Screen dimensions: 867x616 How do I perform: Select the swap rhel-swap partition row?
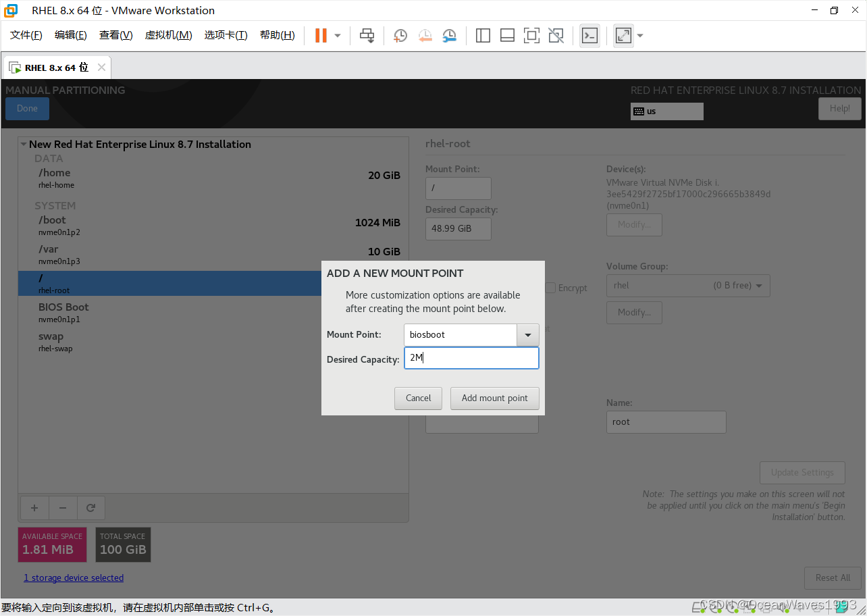tap(170, 342)
